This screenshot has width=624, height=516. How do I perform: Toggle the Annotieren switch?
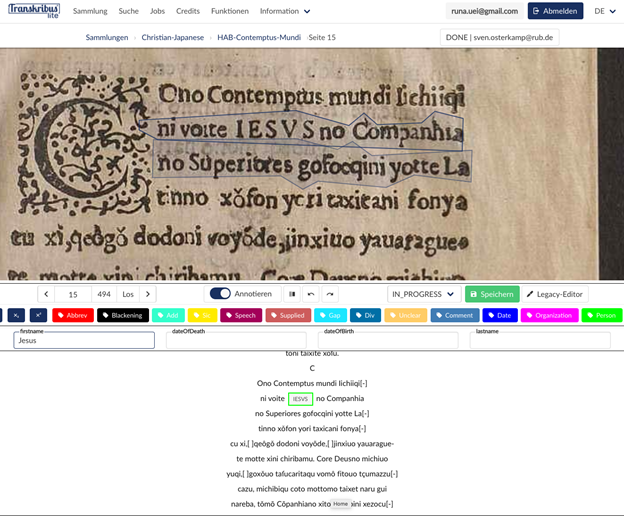[x=220, y=294]
